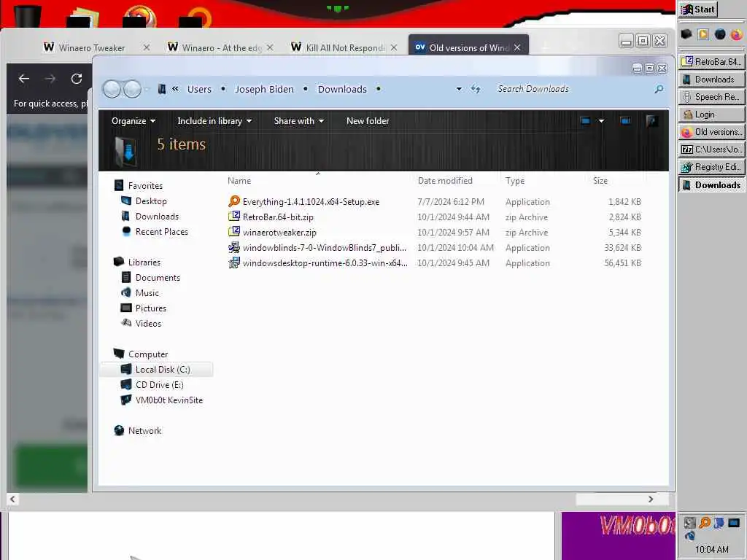
Task: Open Recent Places in navigation pane
Action: pyautogui.click(x=161, y=231)
